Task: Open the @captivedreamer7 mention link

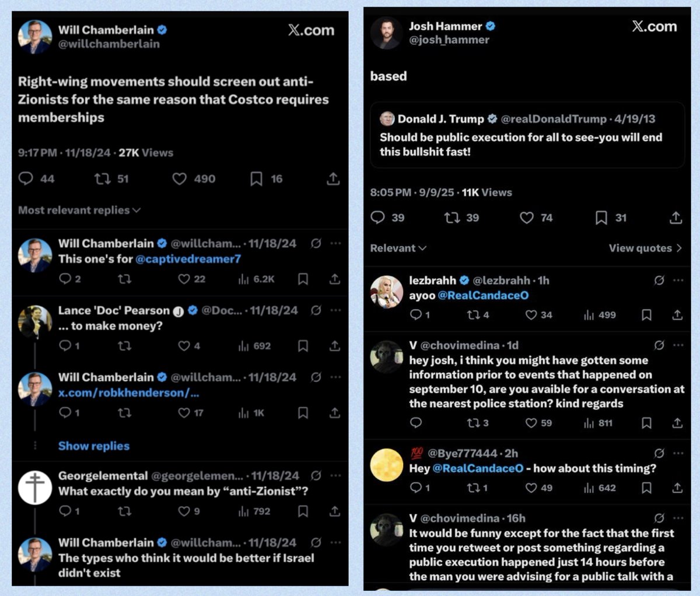Action: pos(188,259)
